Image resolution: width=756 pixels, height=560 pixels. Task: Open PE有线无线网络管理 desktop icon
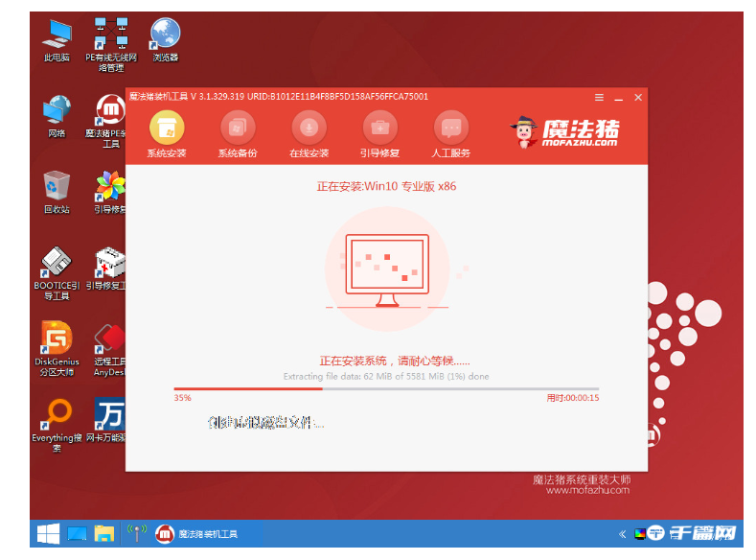pos(111,45)
